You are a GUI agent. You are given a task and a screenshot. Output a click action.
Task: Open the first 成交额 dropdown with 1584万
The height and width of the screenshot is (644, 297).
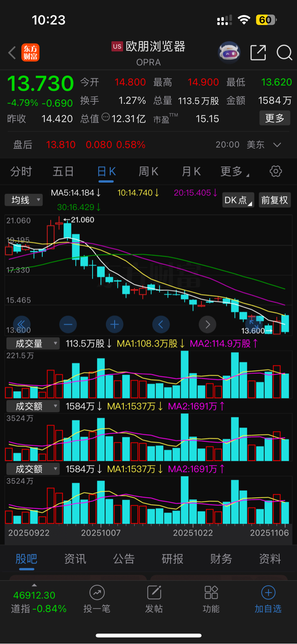click(x=32, y=406)
